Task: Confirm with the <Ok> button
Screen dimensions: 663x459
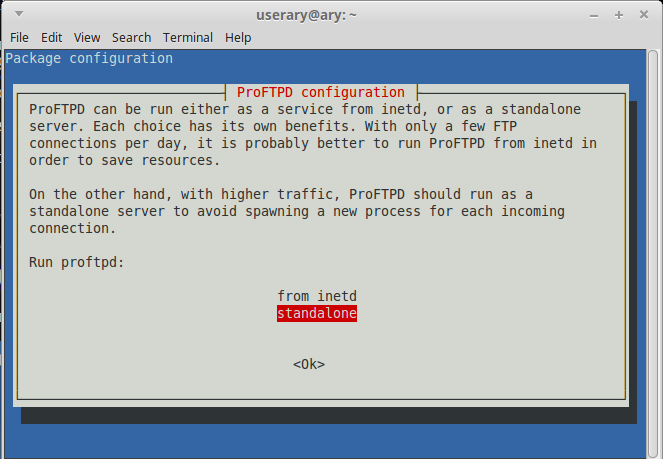Action: (x=309, y=364)
